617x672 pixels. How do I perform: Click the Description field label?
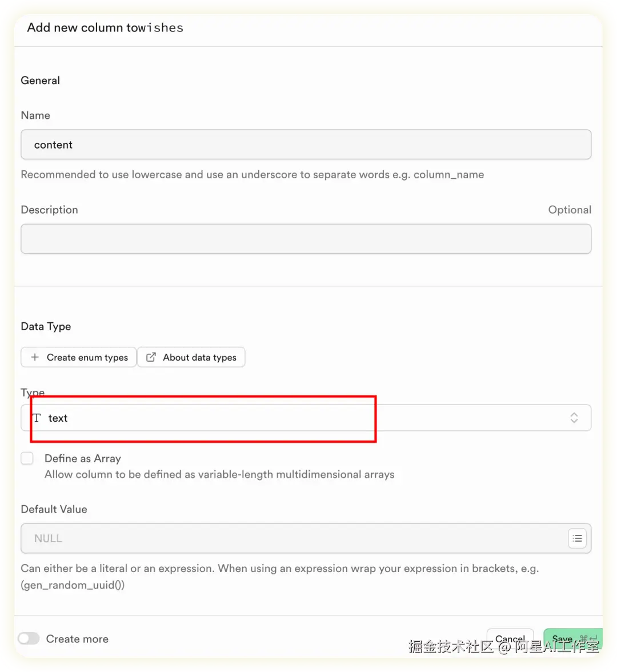pyautogui.click(x=49, y=210)
